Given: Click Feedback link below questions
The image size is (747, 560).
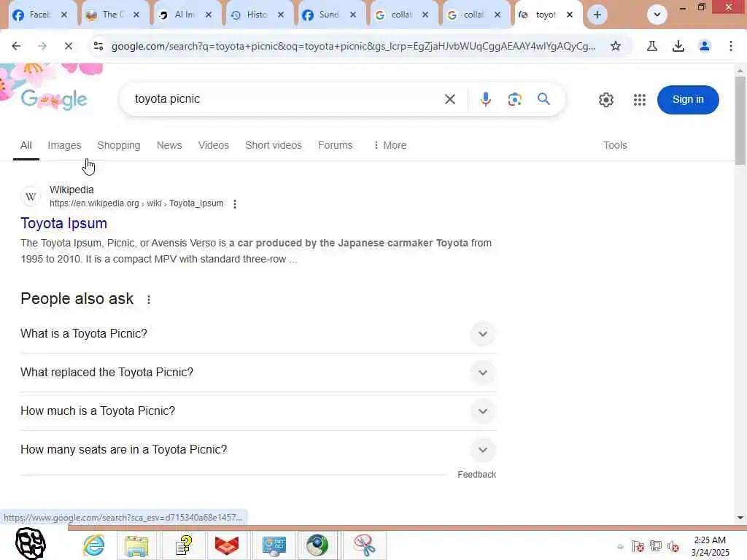Looking at the screenshot, I should point(476,475).
